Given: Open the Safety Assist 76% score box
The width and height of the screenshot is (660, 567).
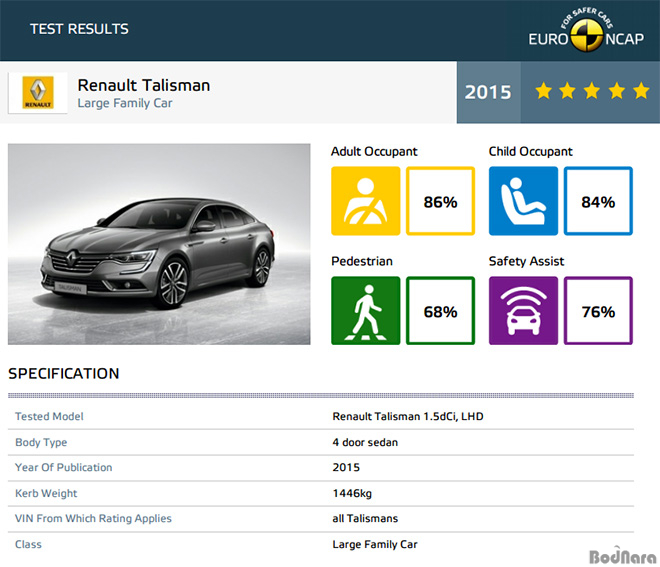Looking at the screenshot, I should (x=598, y=311).
